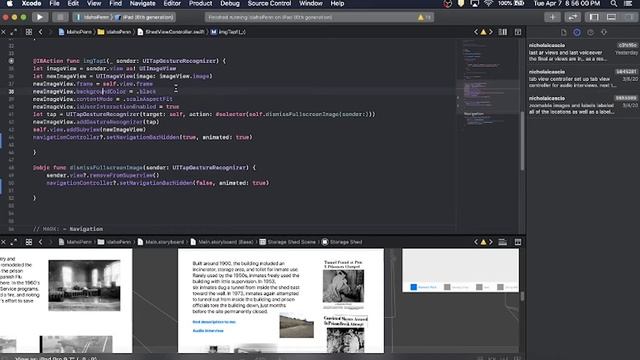
Task: Open issue warning indicator in code editor jump bar
Action: tap(483, 32)
